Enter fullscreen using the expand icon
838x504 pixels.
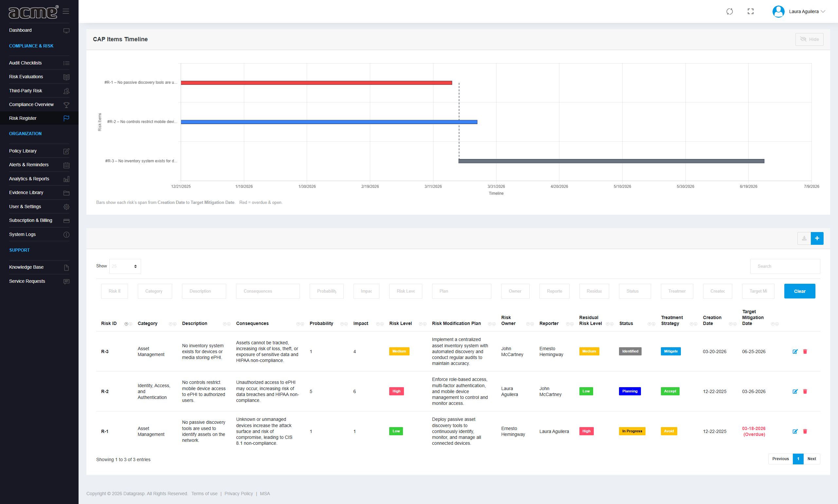pos(750,11)
